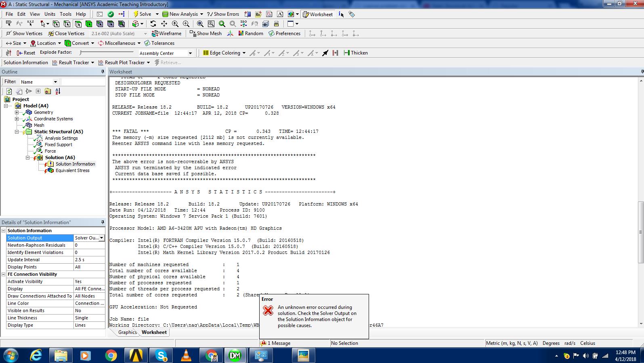The width and height of the screenshot is (644, 363).
Task: Click the Reset explode icon
Action: tap(26, 53)
